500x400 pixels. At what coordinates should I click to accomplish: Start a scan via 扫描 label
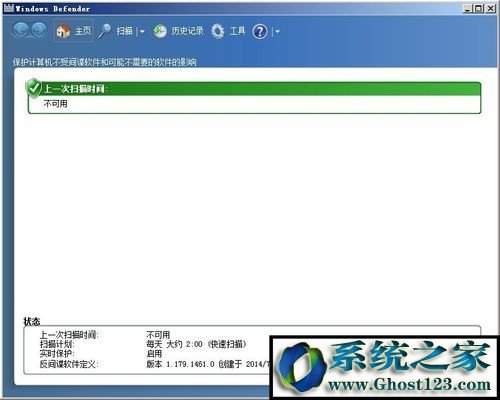(x=124, y=31)
